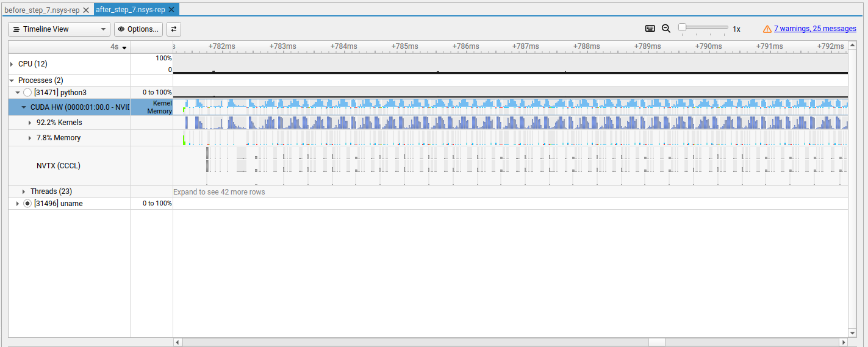Expand the Threads (23) row

tap(24, 191)
